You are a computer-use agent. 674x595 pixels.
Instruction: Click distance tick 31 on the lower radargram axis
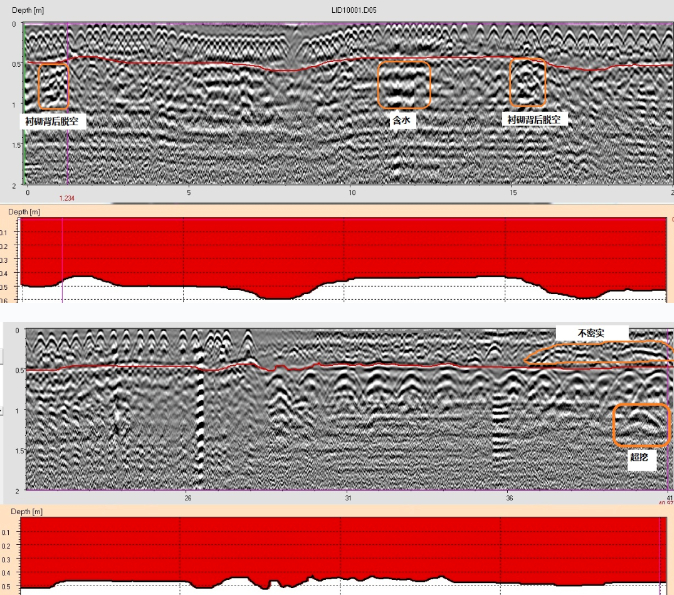coord(347,497)
